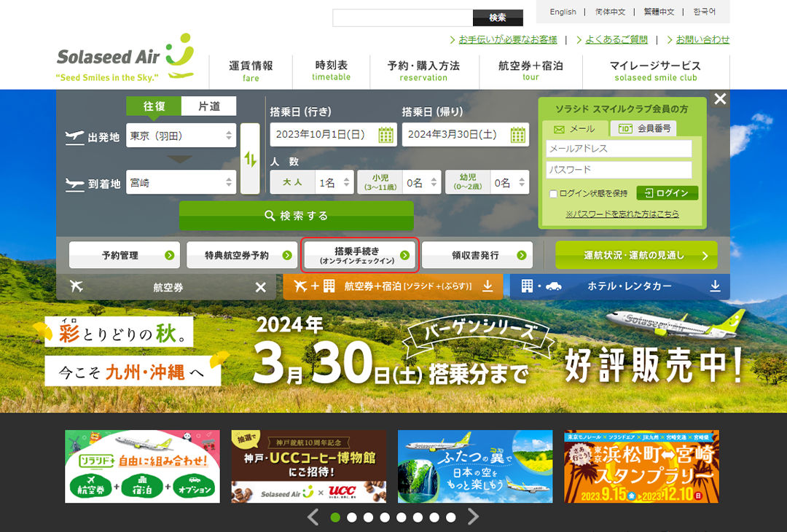
Task: Click the swap departure and arrival arrows button
Action: click(250, 159)
